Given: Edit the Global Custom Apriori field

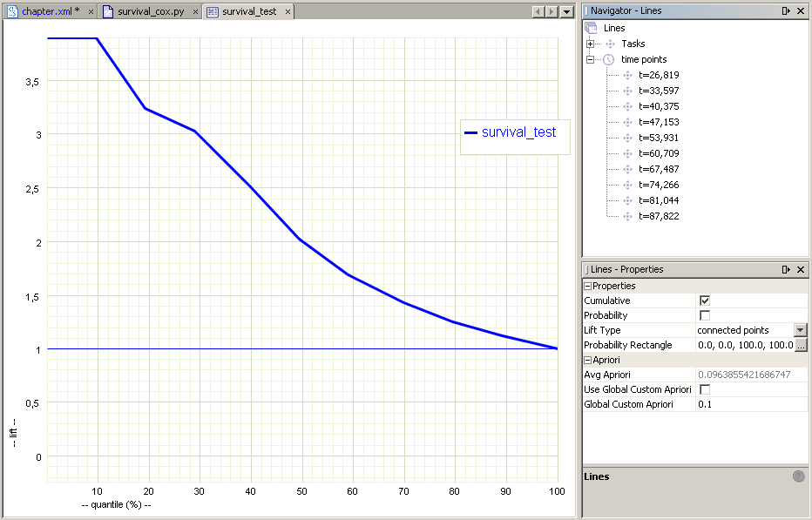Looking at the screenshot, I should pyautogui.click(x=751, y=404).
